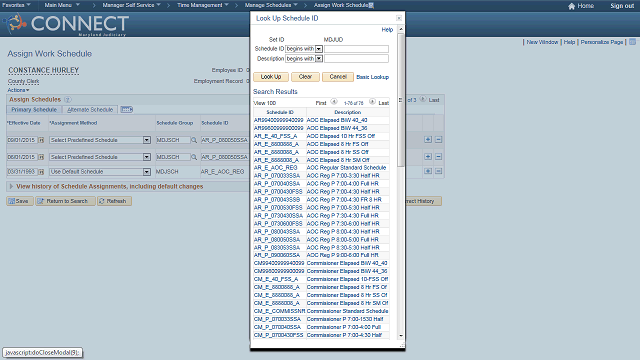The height and width of the screenshot is (360, 640).
Task: Click the scroll up arrow in lookup dialog
Action: [401, 29]
